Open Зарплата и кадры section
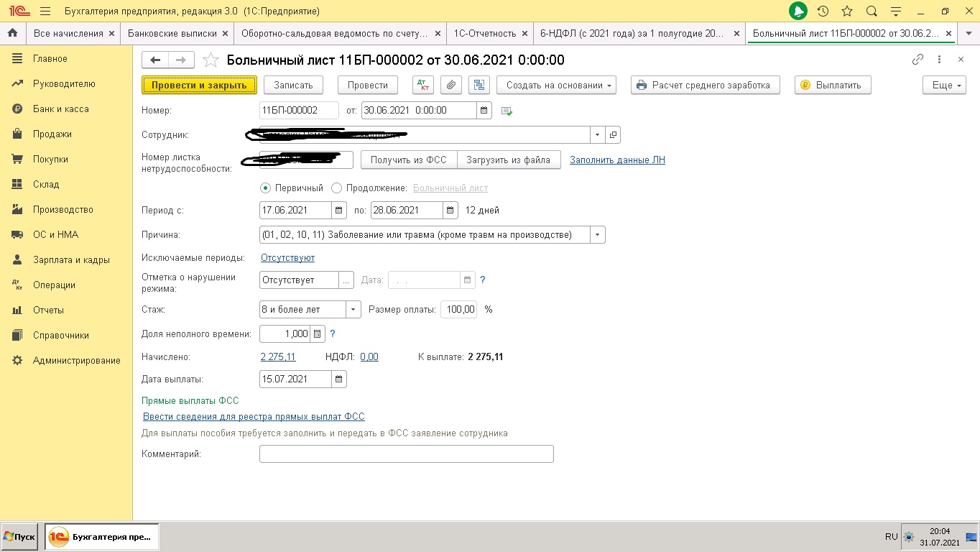This screenshot has height=552, width=980. (71, 260)
